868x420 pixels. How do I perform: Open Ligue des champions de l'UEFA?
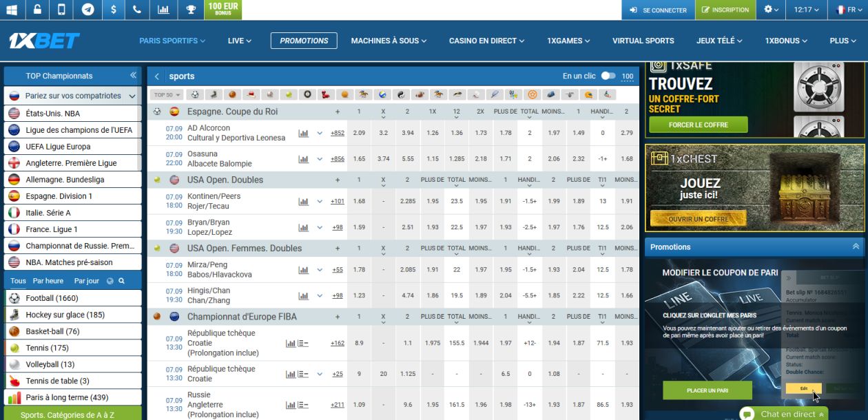click(x=72, y=130)
